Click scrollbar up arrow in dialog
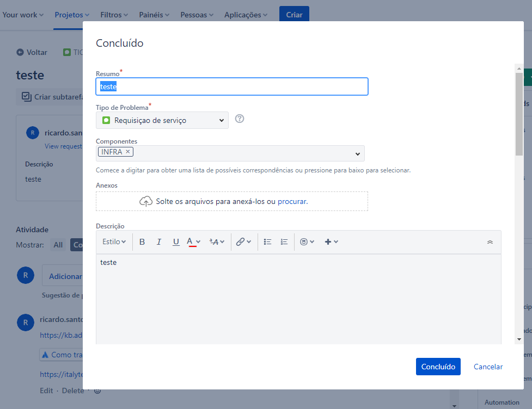This screenshot has height=409, width=532. pos(519,68)
